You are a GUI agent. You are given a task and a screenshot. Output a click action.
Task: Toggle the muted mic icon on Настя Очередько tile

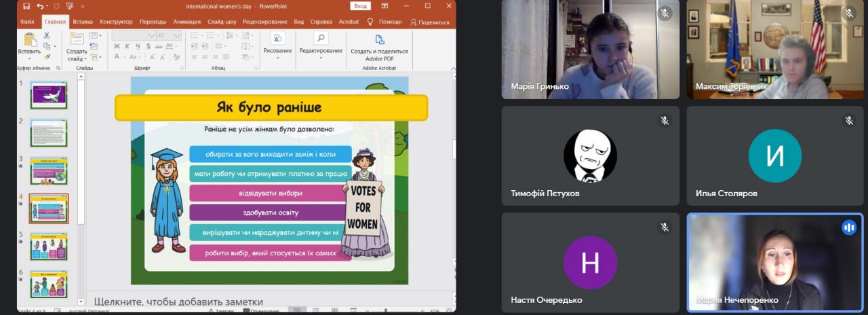pos(665,227)
